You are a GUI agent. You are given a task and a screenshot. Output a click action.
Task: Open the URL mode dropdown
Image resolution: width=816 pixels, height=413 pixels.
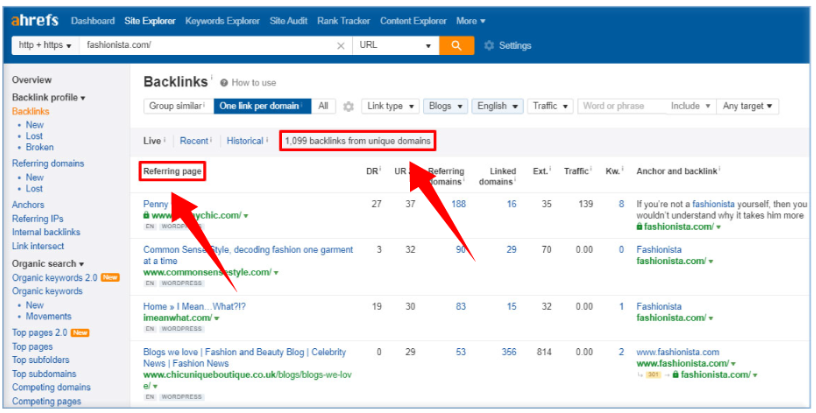click(x=396, y=45)
